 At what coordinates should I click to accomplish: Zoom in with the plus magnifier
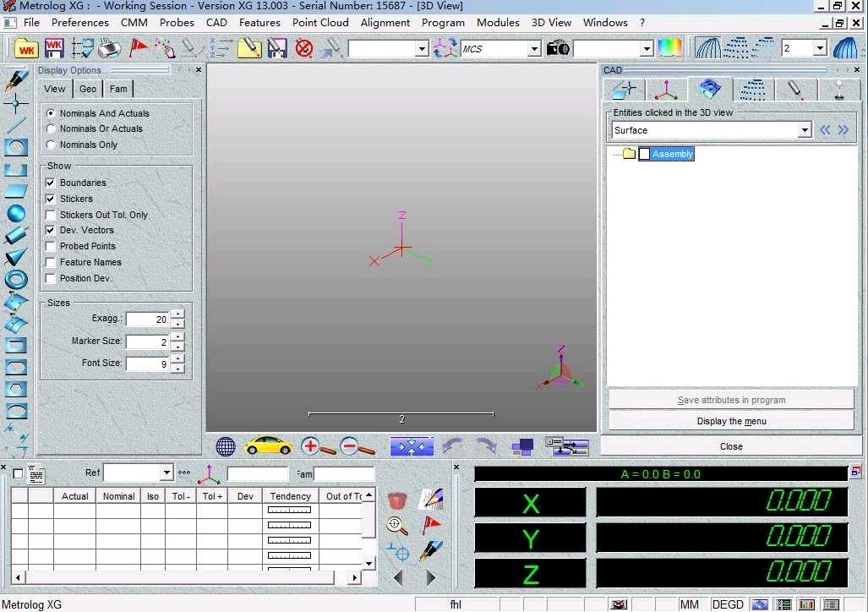coord(318,446)
